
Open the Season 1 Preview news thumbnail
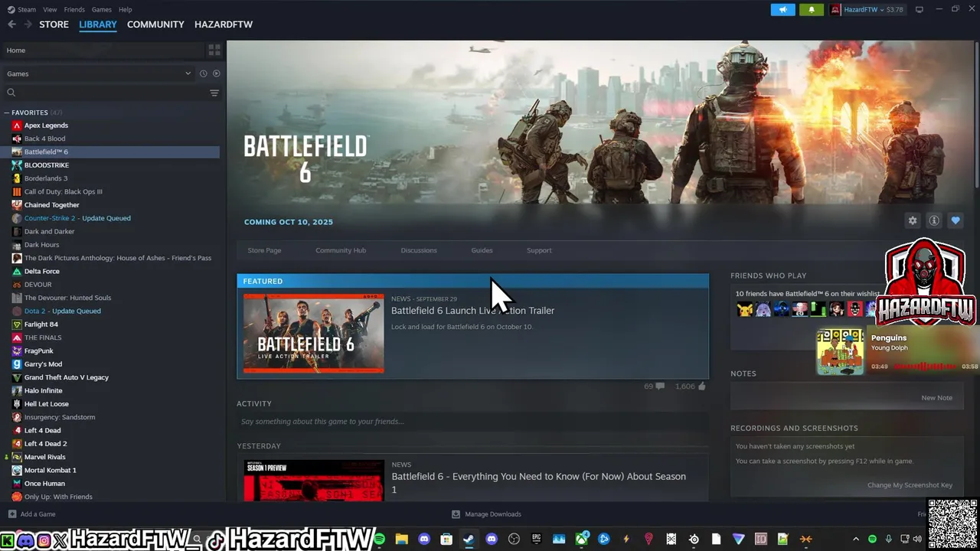[314, 481]
